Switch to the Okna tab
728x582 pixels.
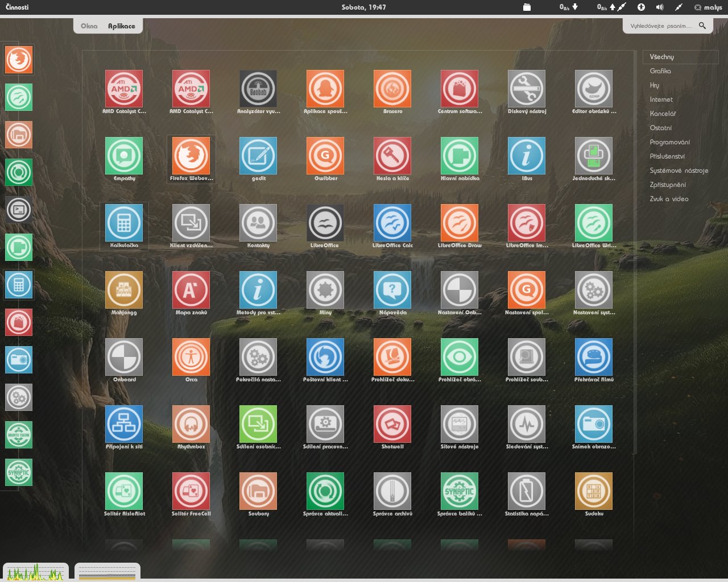coord(89,26)
